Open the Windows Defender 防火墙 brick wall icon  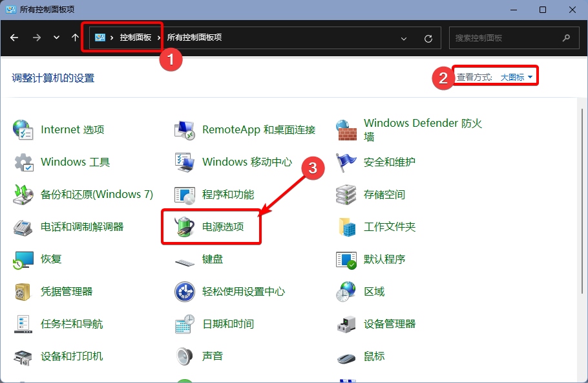(x=346, y=130)
